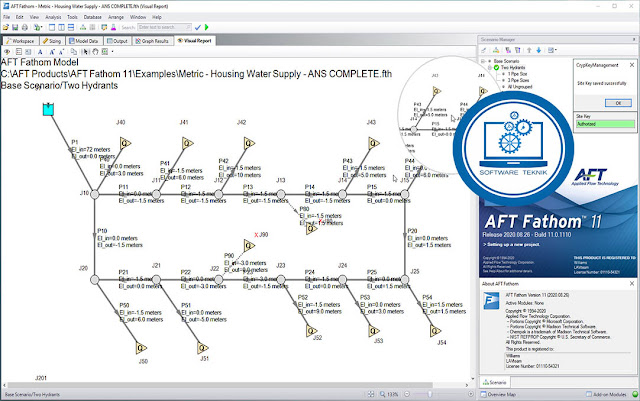This screenshot has height=401, width=640.
Task: Pin the Scenario Manager panel
Action: pyautogui.click(x=634, y=40)
